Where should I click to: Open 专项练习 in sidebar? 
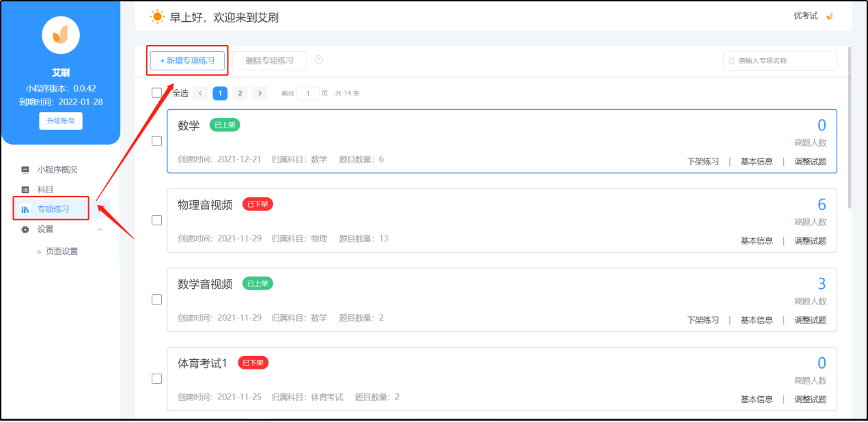(53, 209)
